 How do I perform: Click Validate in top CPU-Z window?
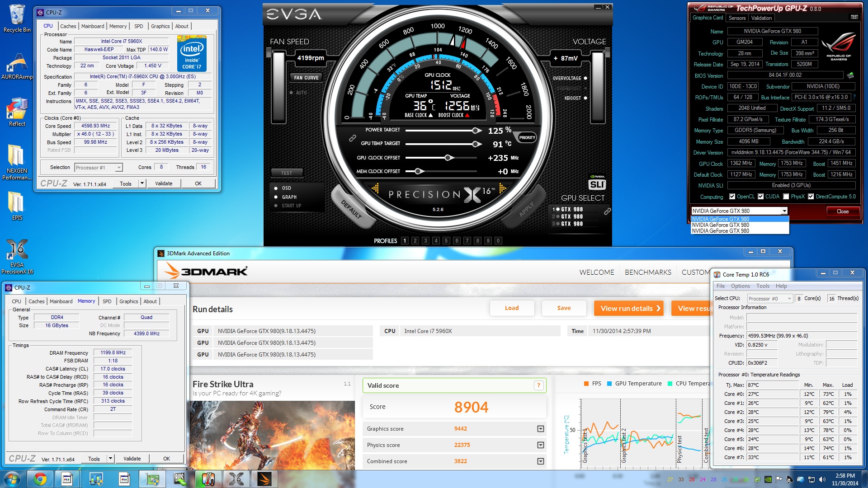(x=164, y=183)
